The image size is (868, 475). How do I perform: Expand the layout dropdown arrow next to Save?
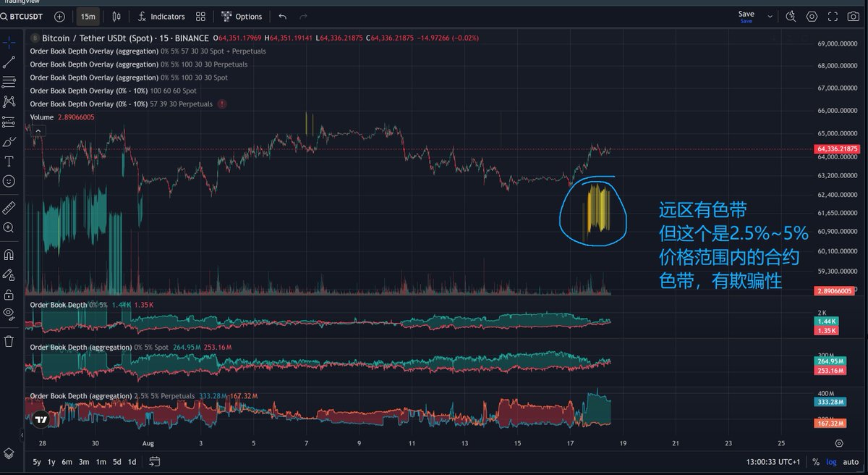click(769, 16)
